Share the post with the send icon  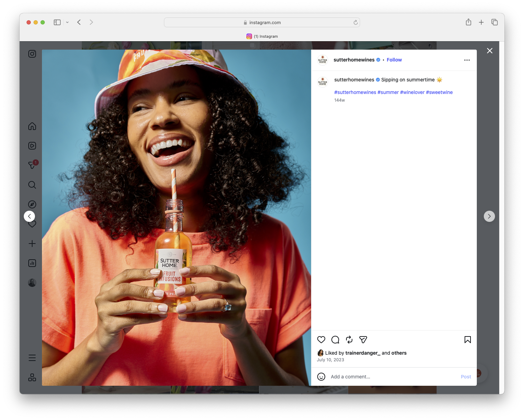coord(363,339)
